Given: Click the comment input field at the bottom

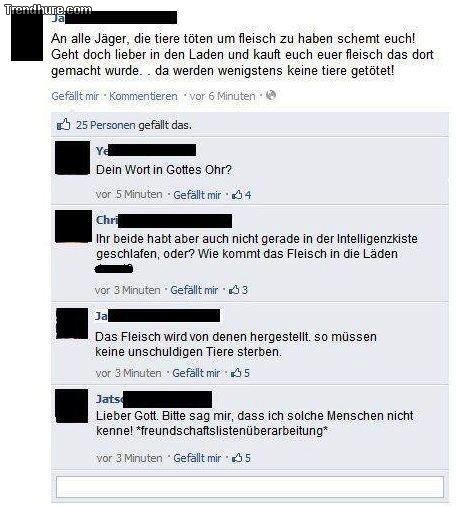Looking at the screenshot, I should pos(250,487).
